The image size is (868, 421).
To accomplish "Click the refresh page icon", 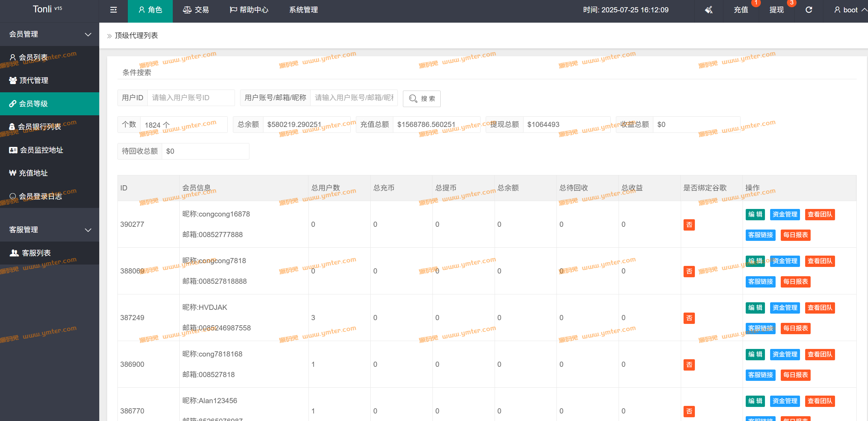I will tap(809, 10).
